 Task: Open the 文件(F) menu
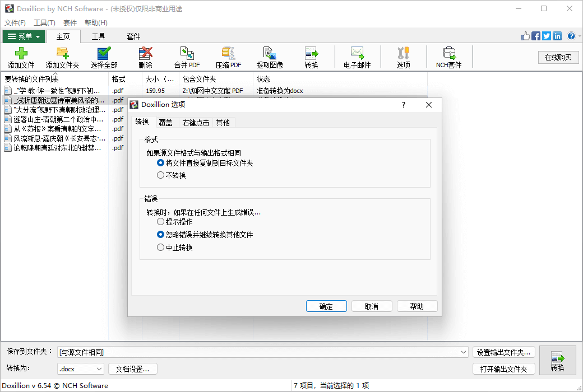tap(15, 22)
